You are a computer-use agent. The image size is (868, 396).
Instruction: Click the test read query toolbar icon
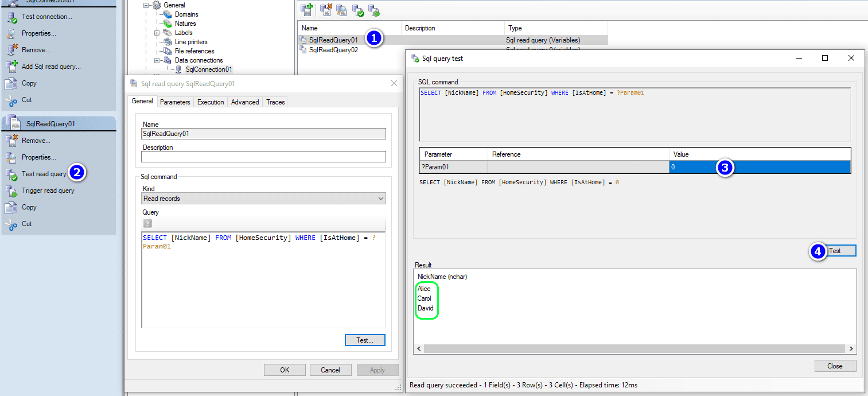358,10
